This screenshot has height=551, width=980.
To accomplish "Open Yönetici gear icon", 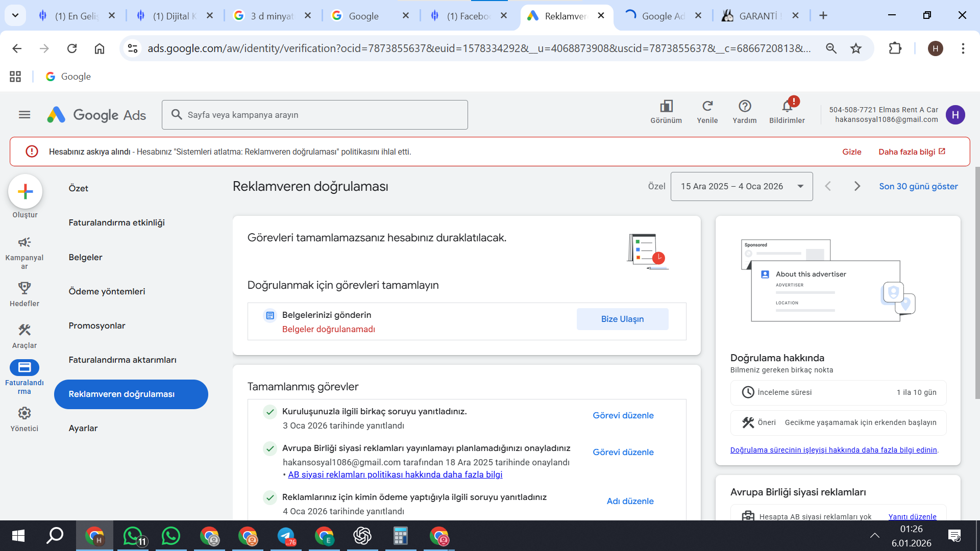I will (24, 419).
